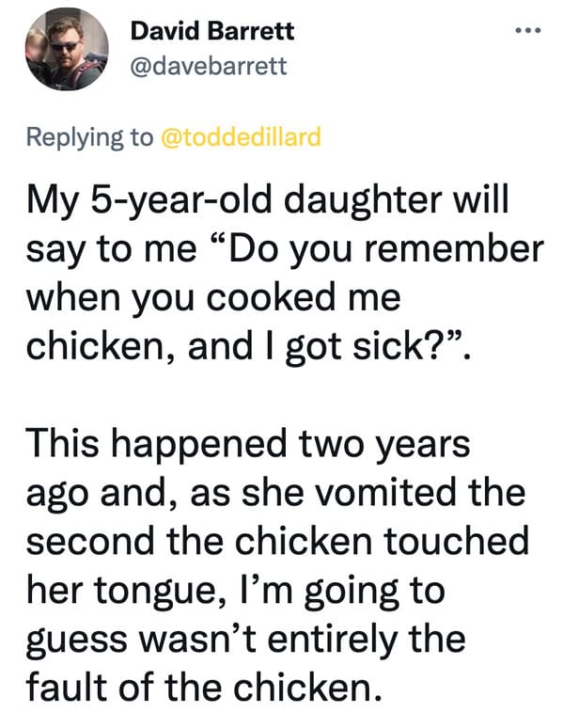Click the line "This happened two years"
The height and width of the screenshot is (728, 563).
(x=248, y=443)
